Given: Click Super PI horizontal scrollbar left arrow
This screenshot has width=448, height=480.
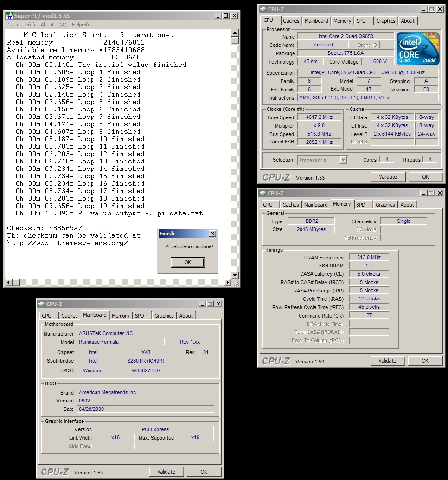Looking at the screenshot, I should pyautogui.click(x=8, y=283).
